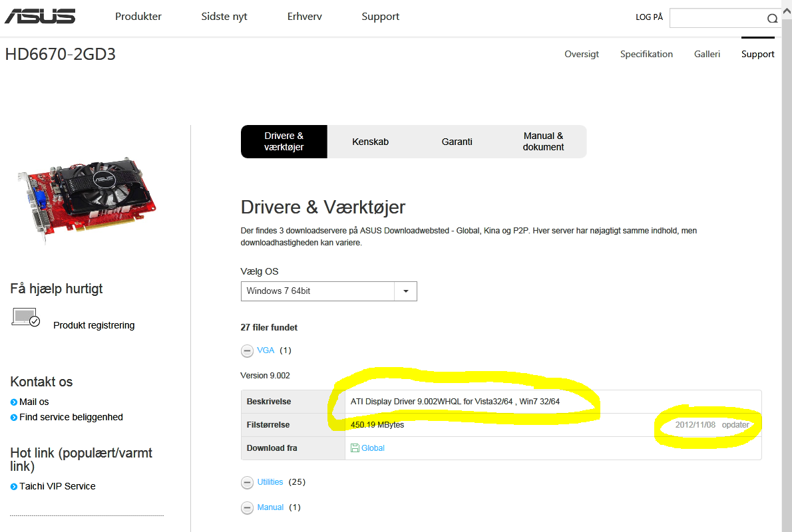Click the 'Version 9.002' text

265,376
